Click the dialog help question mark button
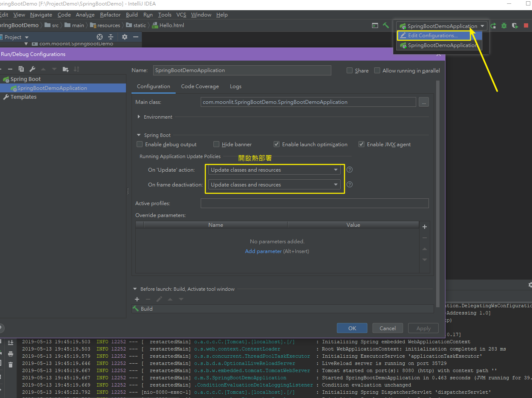532x398 pixels. click(x=1, y=328)
